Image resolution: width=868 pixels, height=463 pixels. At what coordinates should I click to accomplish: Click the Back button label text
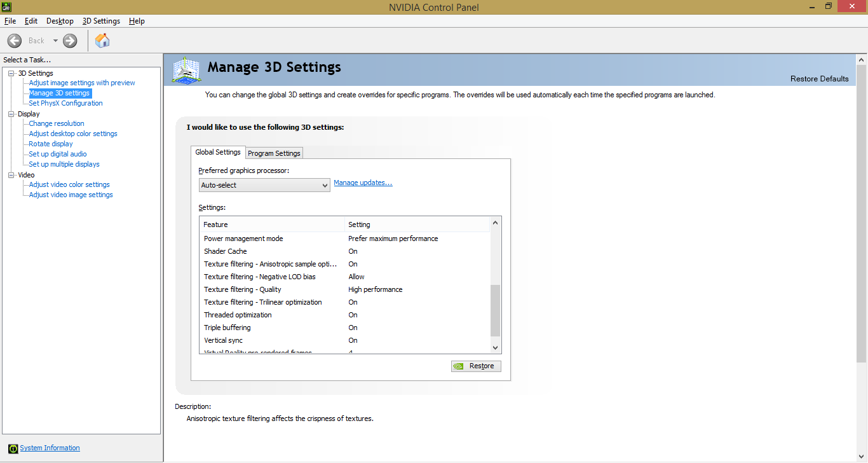36,41
